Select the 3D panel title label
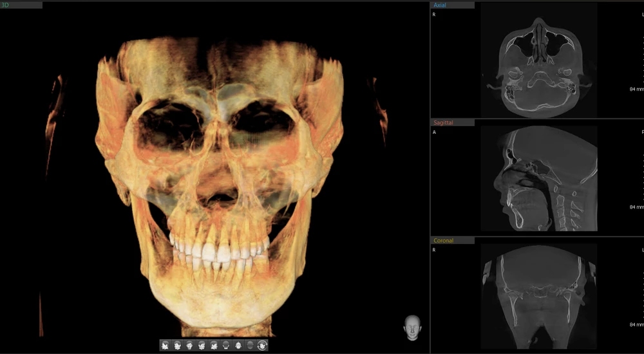 pyautogui.click(x=6, y=5)
